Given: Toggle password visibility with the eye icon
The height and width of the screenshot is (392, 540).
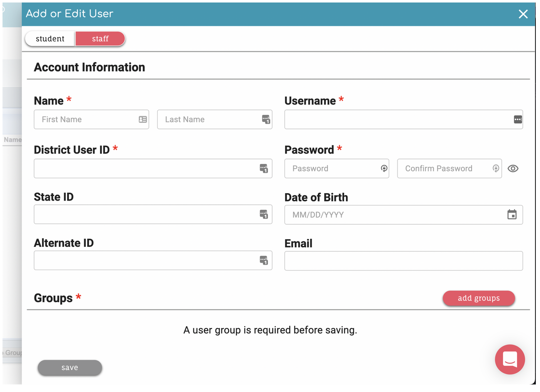Looking at the screenshot, I should coord(513,169).
